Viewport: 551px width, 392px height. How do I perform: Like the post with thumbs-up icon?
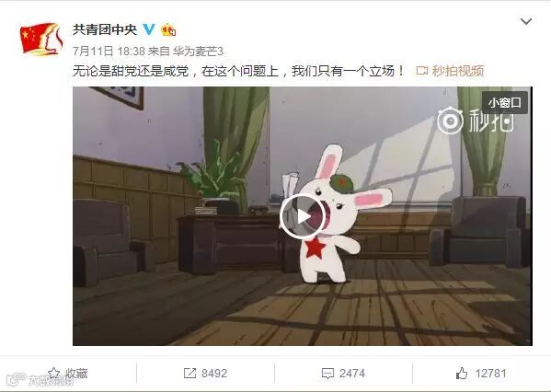coord(462,373)
